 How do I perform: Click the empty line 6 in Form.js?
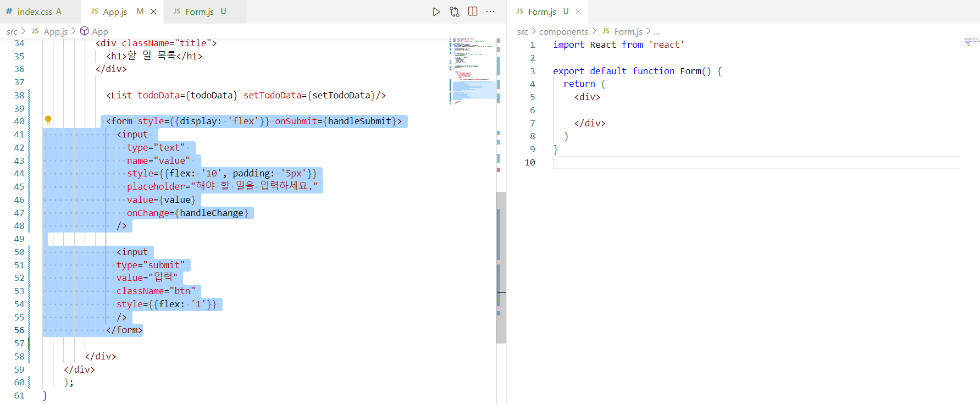[x=756, y=110]
